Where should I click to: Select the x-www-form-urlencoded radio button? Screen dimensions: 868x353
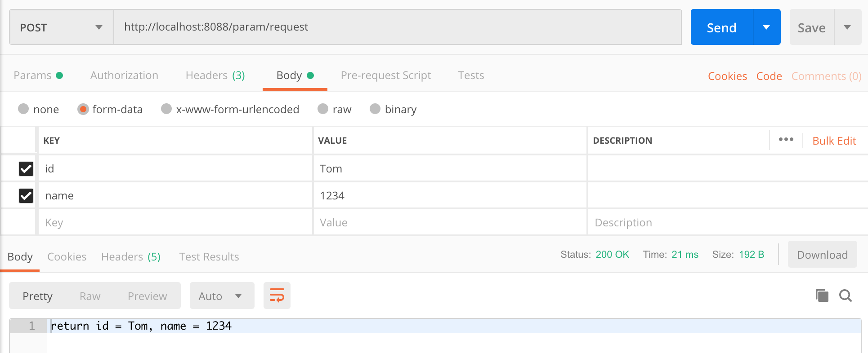coord(166,109)
